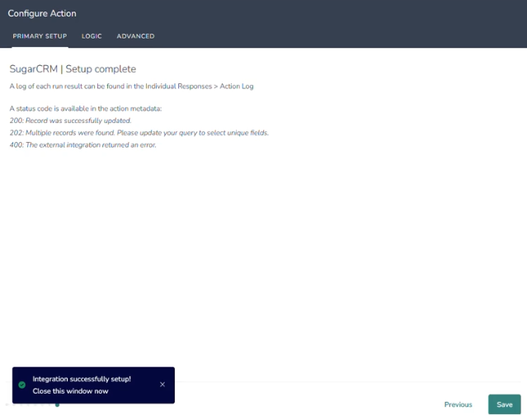Click the 'Integration successfully setup!' toast text

tap(82, 379)
